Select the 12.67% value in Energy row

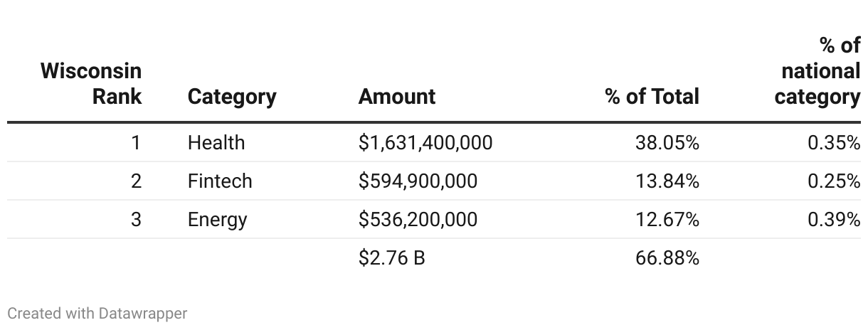(667, 220)
